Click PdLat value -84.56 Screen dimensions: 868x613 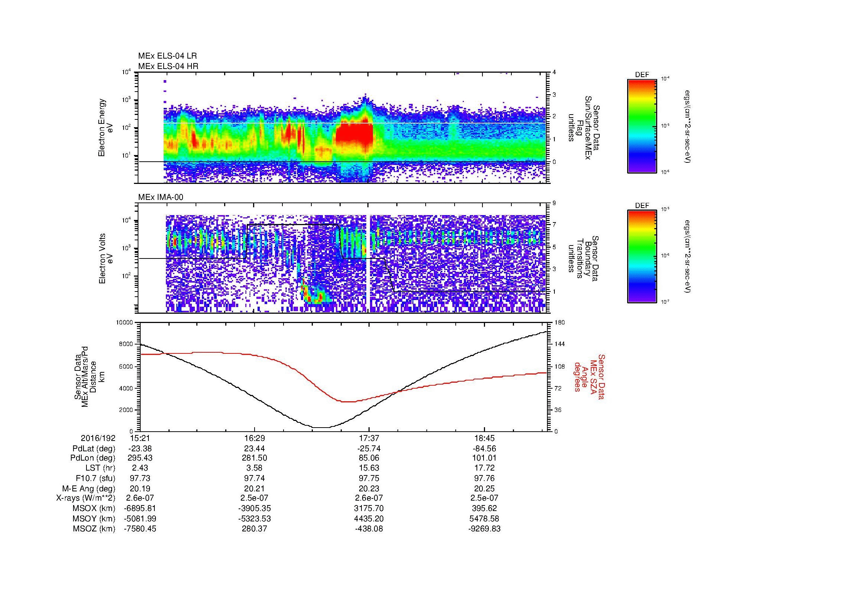pyautogui.click(x=484, y=449)
